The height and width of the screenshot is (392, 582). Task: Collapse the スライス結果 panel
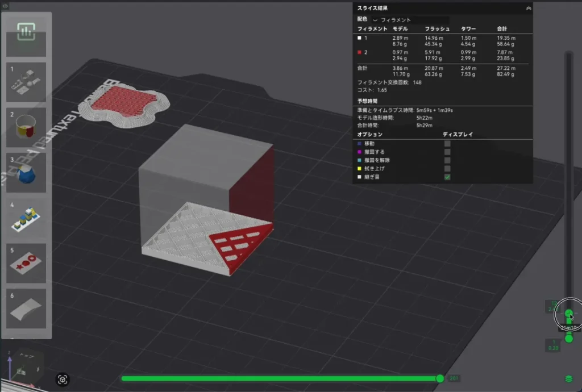click(x=528, y=8)
